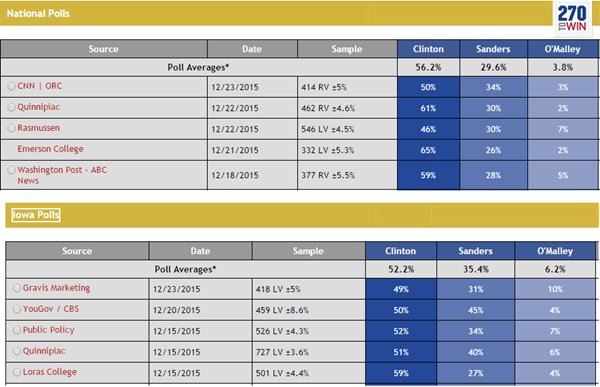Select the Loras College radio button
The height and width of the screenshot is (387, 600).
point(17,372)
